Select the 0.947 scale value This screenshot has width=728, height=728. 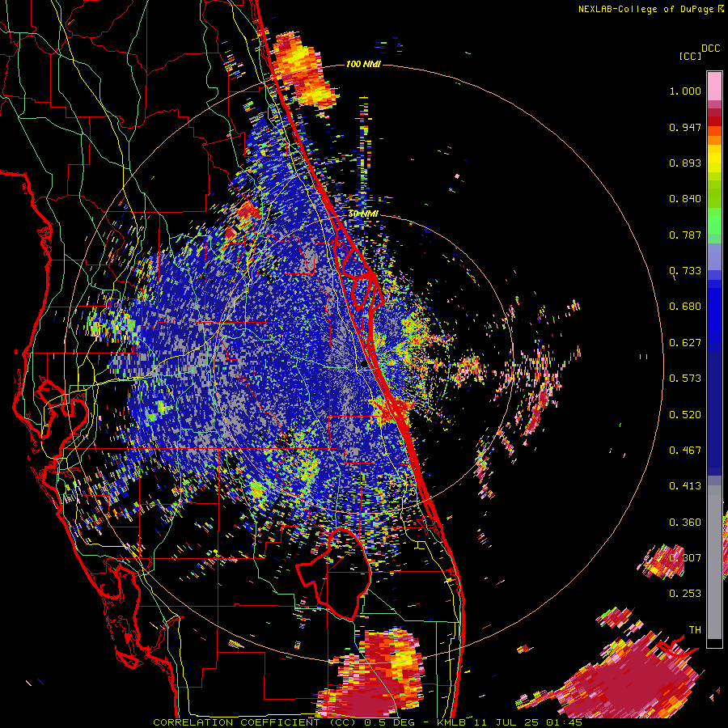pos(685,127)
